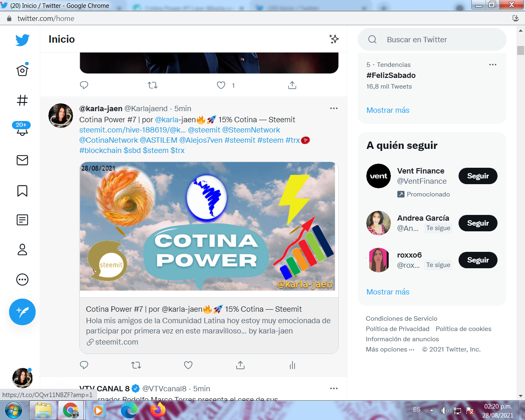Follow roxxo6 with Seguir button
Screen dimensions: 525x420
(478, 260)
